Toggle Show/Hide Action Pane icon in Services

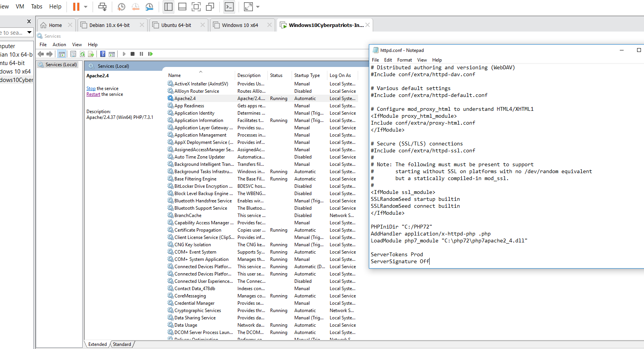click(x=112, y=54)
